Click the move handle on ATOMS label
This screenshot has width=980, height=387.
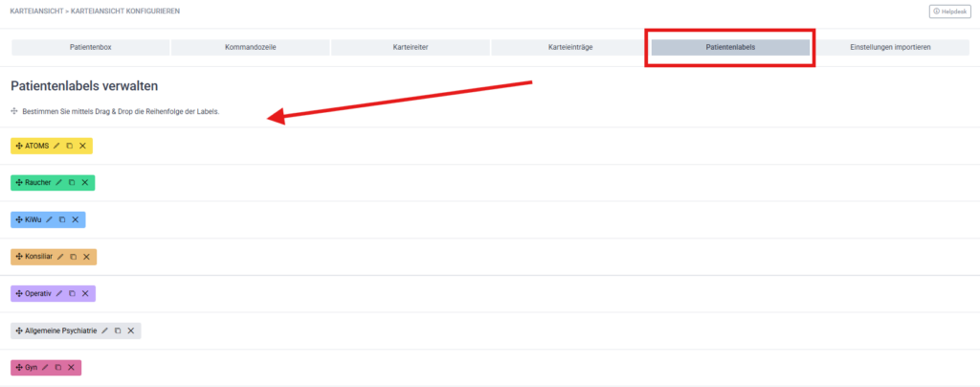[18, 146]
